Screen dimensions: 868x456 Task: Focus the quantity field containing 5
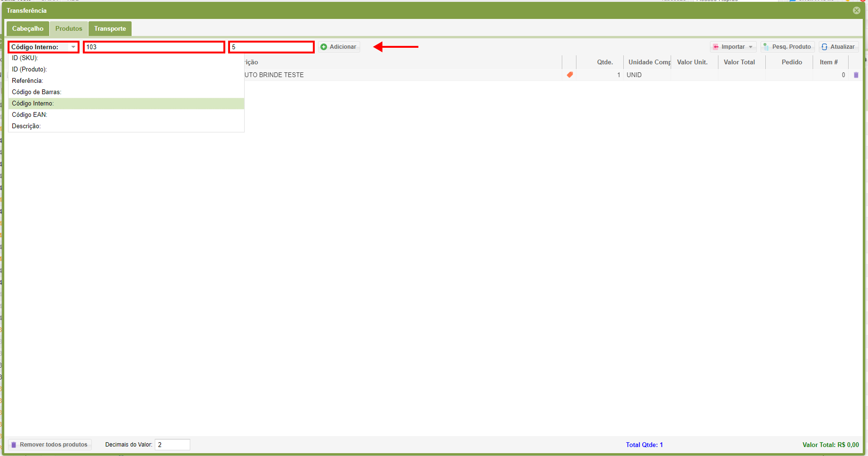[x=271, y=47]
